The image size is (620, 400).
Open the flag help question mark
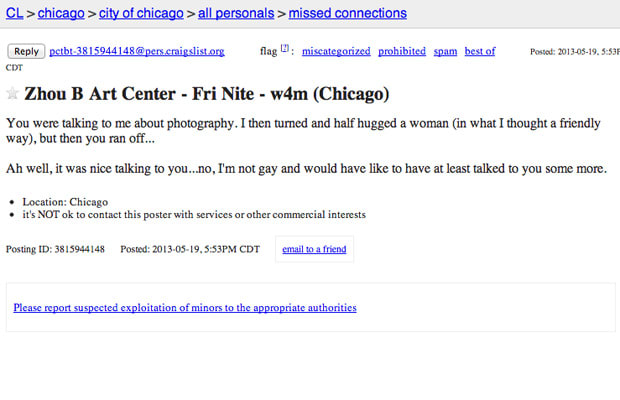click(284, 48)
